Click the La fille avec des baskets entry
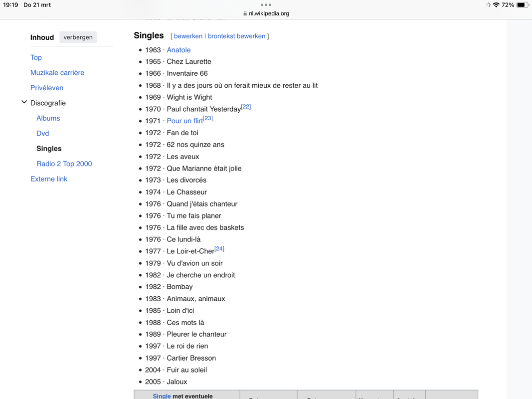Image resolution: width=532 pixels, height=399 pixels. (x=205, y=227)
